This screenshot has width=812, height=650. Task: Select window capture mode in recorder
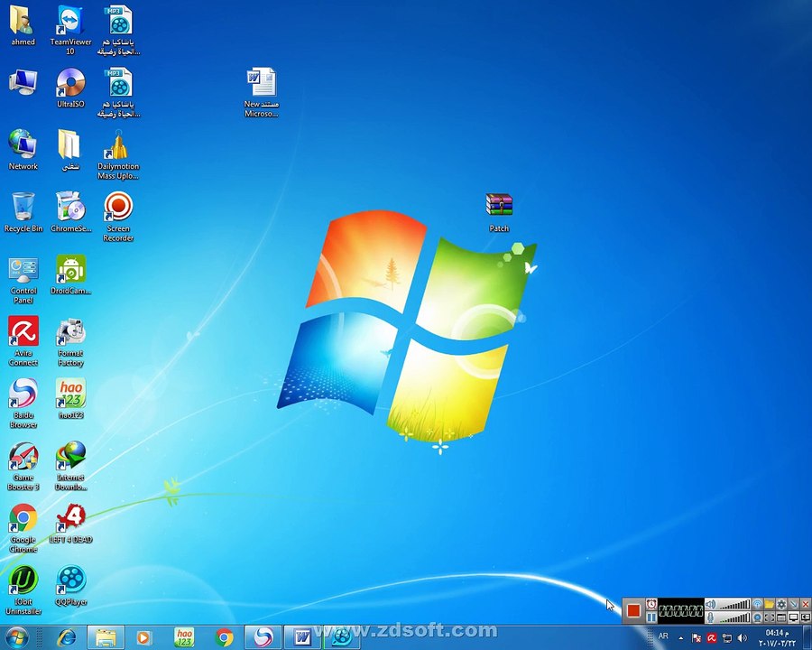point(781,617)
